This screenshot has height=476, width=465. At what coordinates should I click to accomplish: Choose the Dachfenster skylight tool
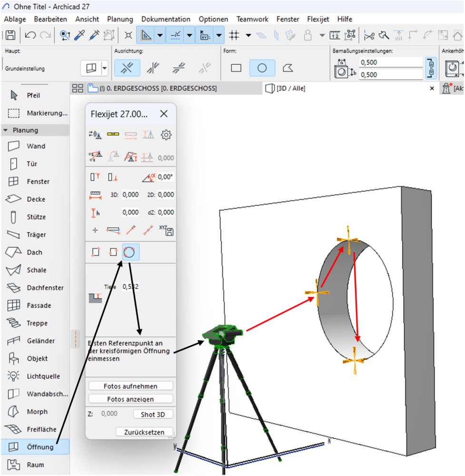[x=35, y=288]
